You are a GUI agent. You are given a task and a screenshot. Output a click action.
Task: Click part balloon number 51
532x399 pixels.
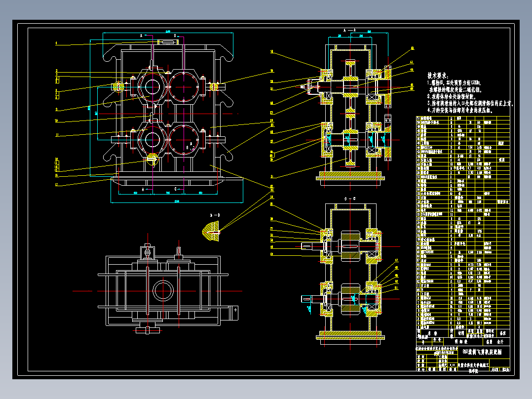coord(396,288)
